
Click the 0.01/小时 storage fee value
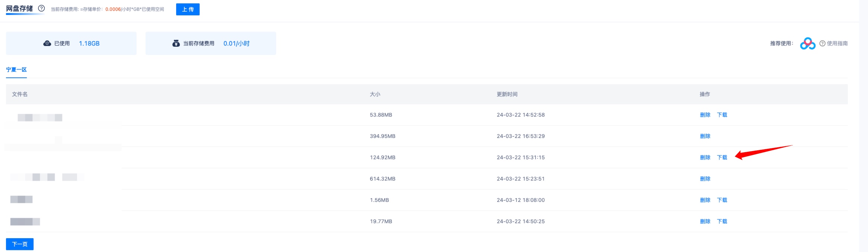[237, 43]
